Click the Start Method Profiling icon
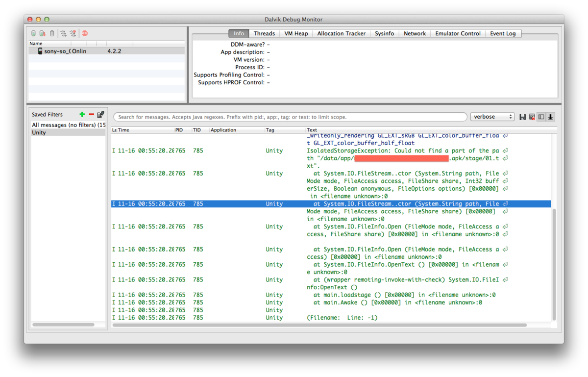The image size is (588, 377). (73, 33)
